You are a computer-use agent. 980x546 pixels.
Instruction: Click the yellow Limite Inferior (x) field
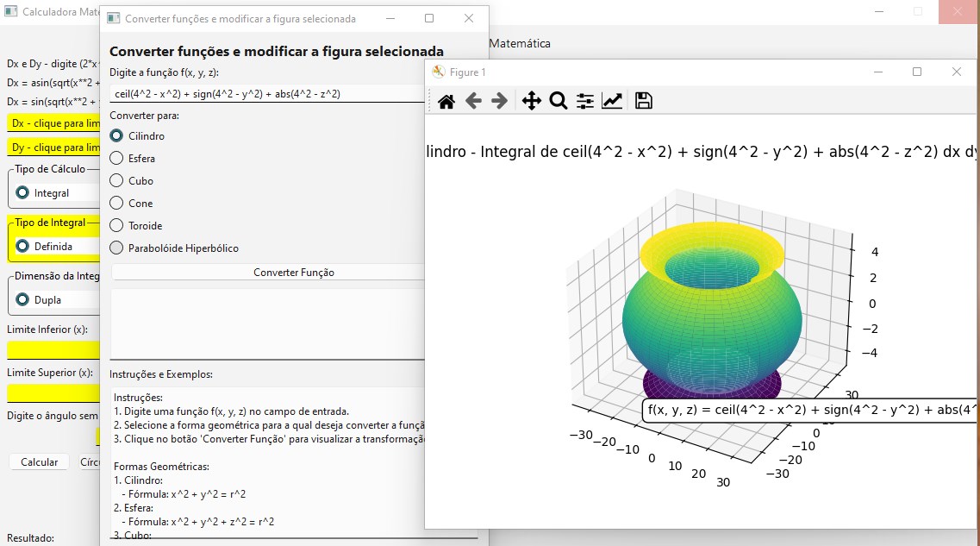pyautogui.click(x=53, y=349)
